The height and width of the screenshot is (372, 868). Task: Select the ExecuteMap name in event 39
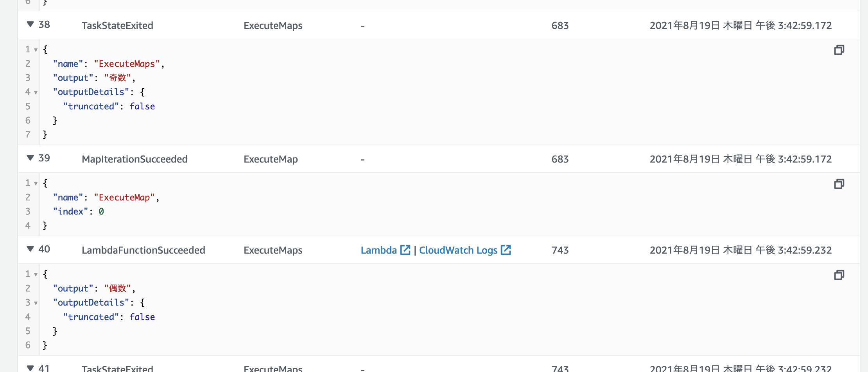[x=124, y=197]
